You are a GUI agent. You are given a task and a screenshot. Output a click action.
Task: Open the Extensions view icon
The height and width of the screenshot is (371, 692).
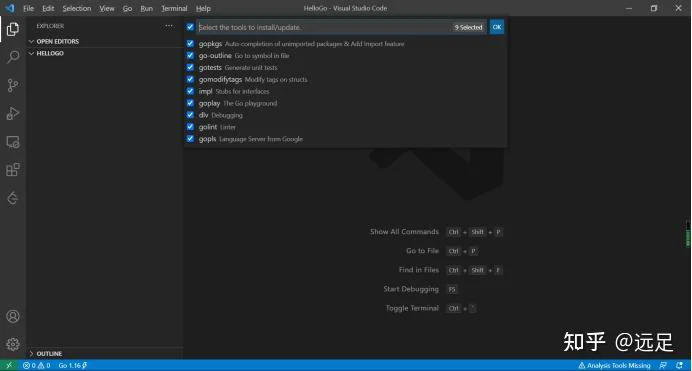(13, 170)
